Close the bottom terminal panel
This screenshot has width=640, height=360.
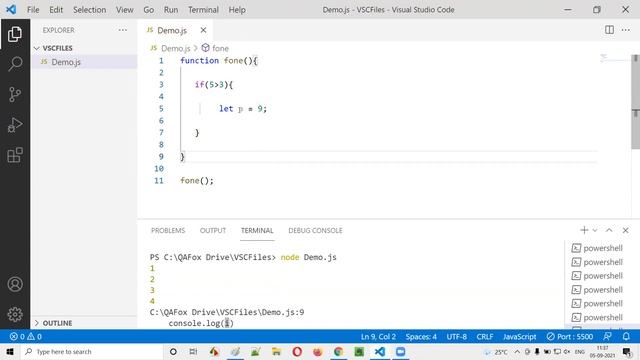tap(625, 230)
